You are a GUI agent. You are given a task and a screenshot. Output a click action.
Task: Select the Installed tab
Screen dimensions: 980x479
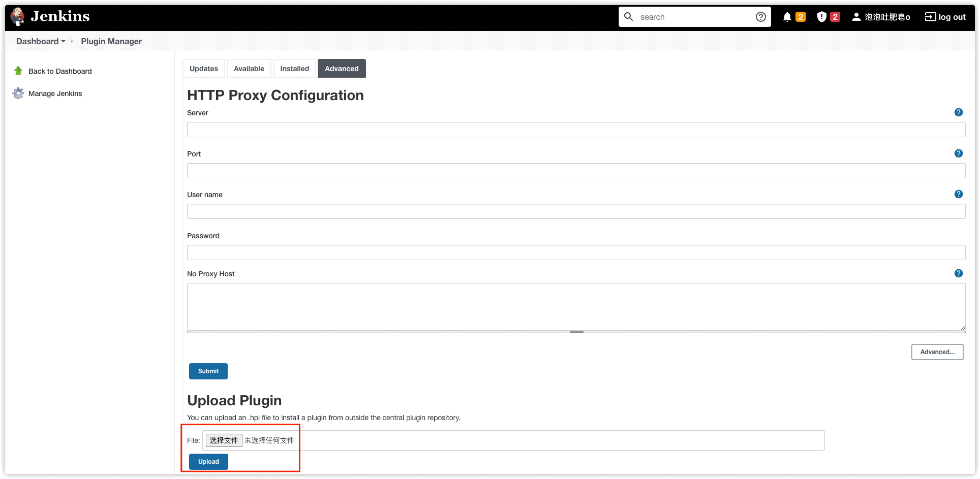pyautogui.click(x=294, y=68)
